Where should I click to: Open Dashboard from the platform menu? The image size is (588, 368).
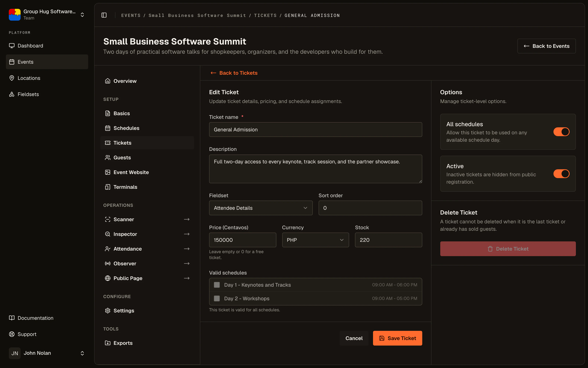[x=47, y=46]
